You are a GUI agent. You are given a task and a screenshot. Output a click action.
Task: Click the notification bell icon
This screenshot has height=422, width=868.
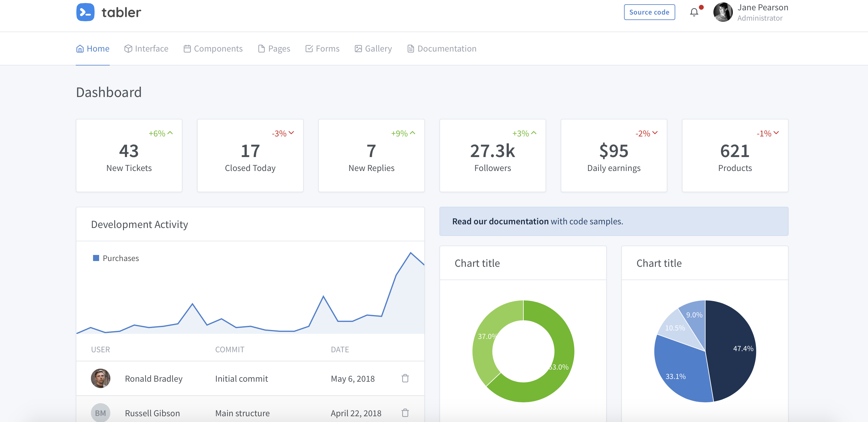(x=694, y=12)
